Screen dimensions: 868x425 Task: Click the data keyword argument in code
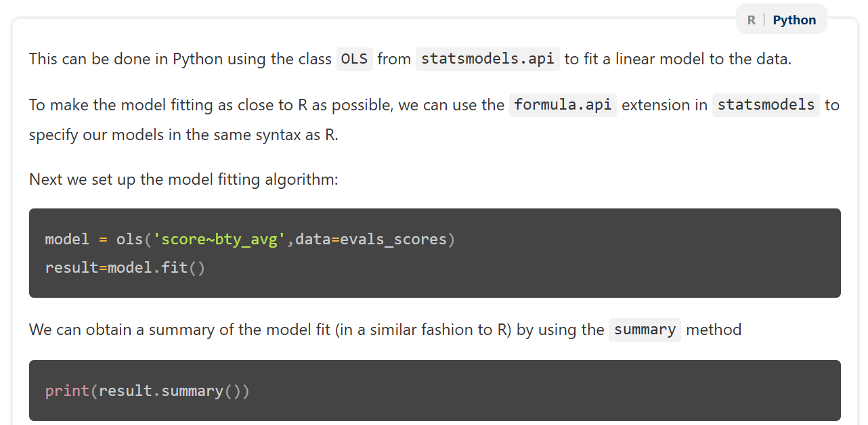pos(313,240)
